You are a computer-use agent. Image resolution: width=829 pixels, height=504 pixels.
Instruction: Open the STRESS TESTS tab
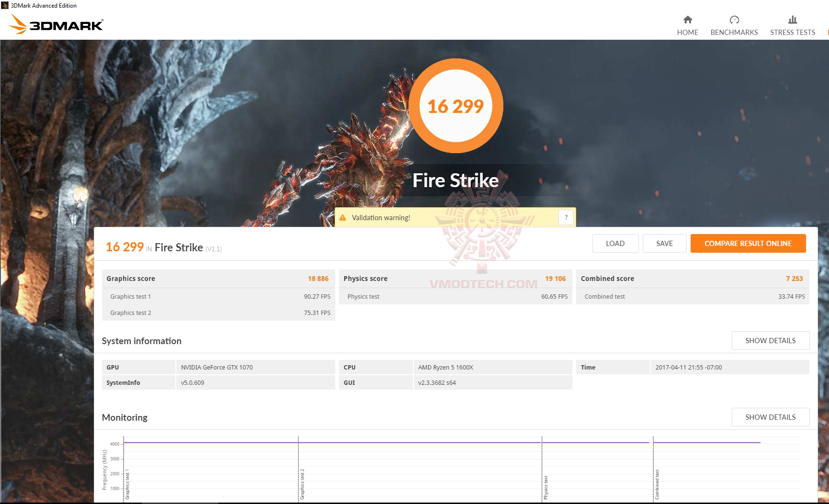click(x=792, y=32)
